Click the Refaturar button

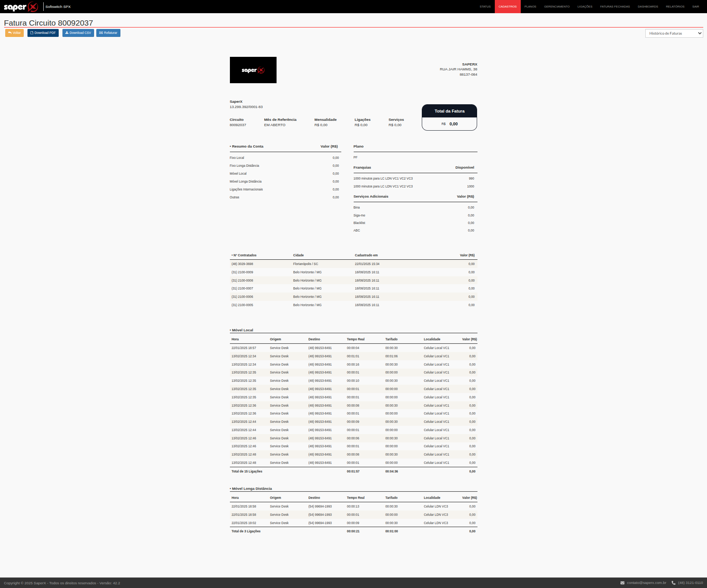108,33
